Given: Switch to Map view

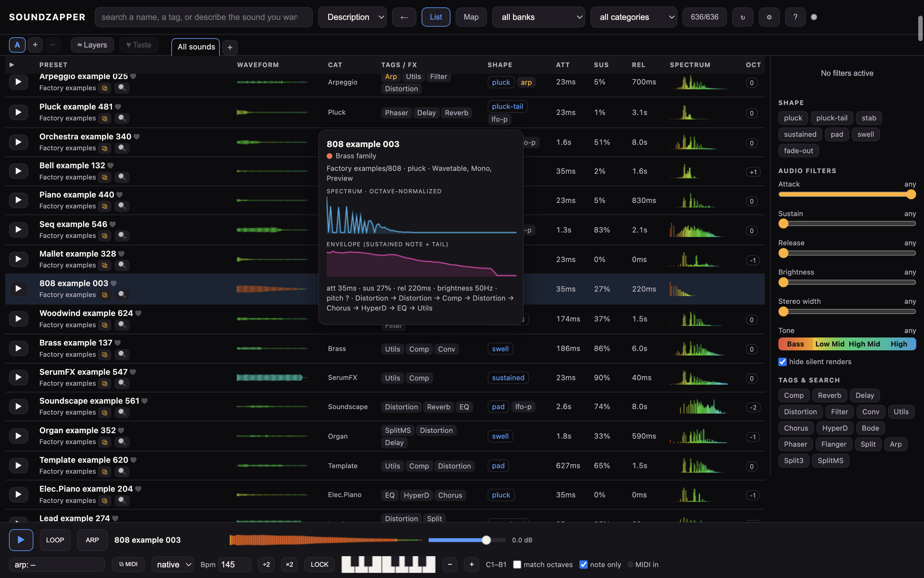Looking at the screenshot, I should click(471, 17).
